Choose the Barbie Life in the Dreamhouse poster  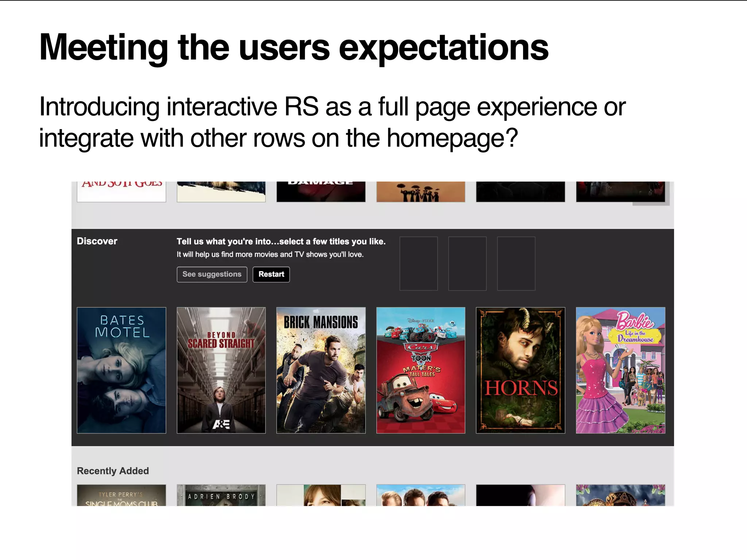pos(620,370)
